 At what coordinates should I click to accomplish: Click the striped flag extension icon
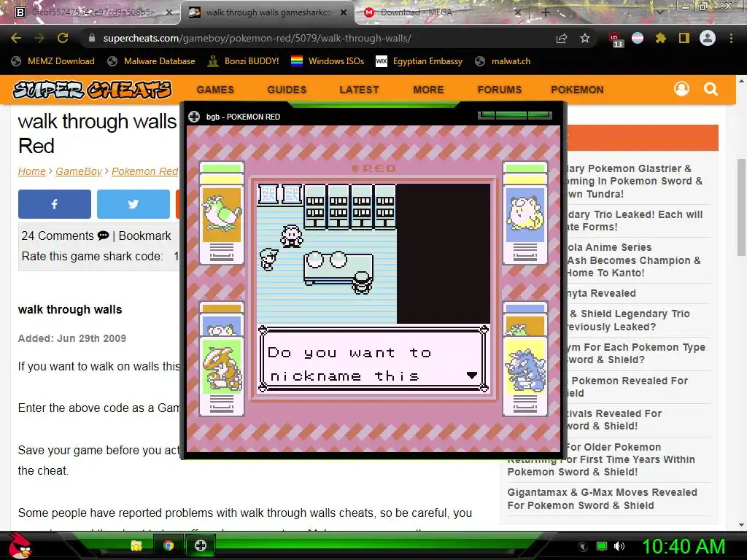tap(638, 38)
